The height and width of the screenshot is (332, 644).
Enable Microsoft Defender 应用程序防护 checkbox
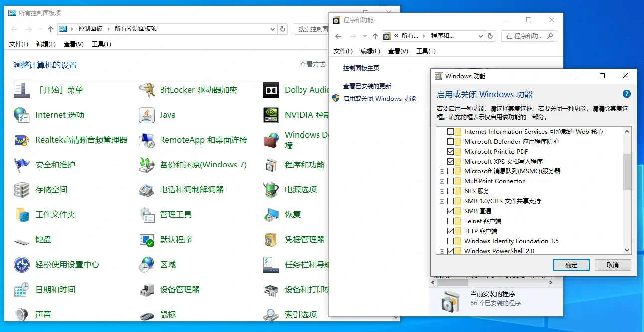click(x=451, y=142)
